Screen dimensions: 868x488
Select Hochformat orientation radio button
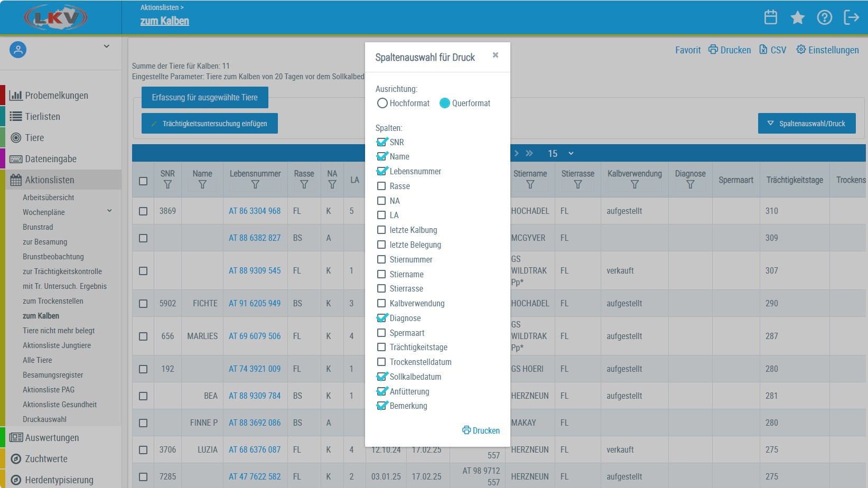382,103
